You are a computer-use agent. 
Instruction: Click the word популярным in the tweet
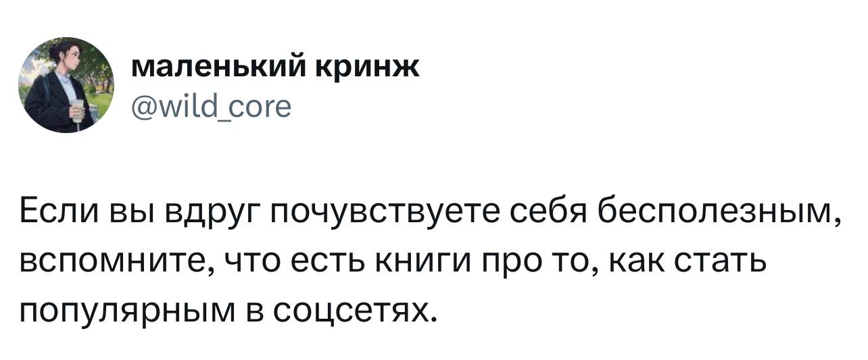coord(129,310)
